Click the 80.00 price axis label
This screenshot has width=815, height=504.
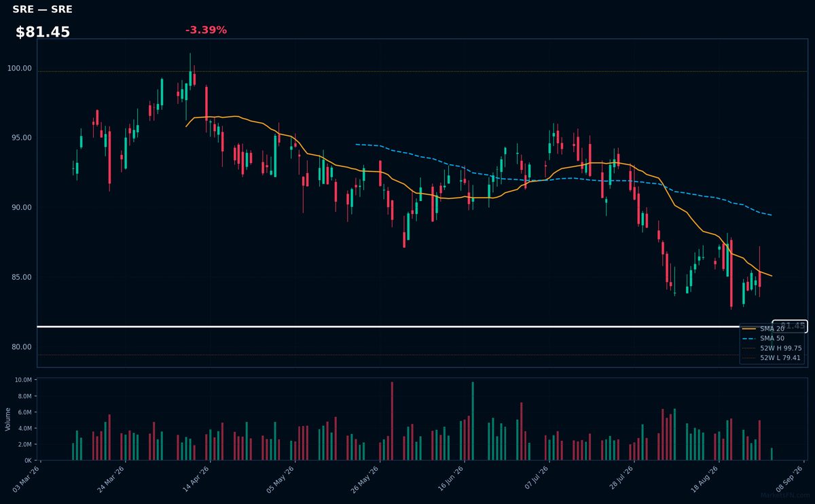point(22,347)
